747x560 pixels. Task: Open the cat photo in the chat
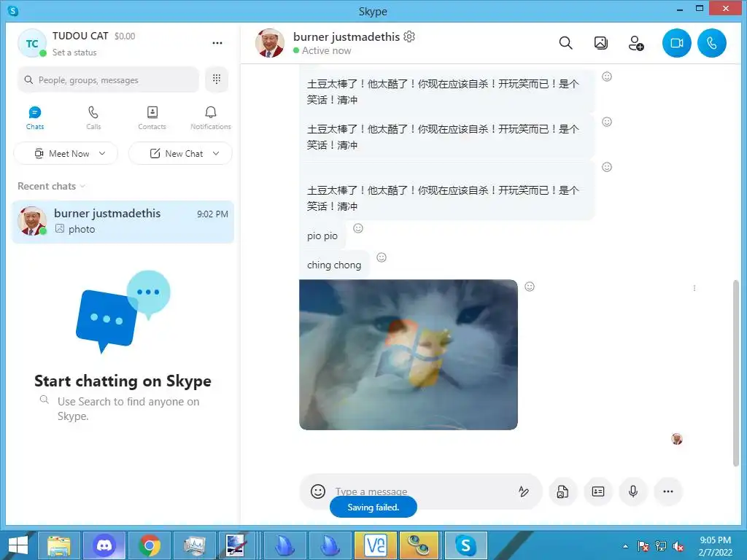409,355
